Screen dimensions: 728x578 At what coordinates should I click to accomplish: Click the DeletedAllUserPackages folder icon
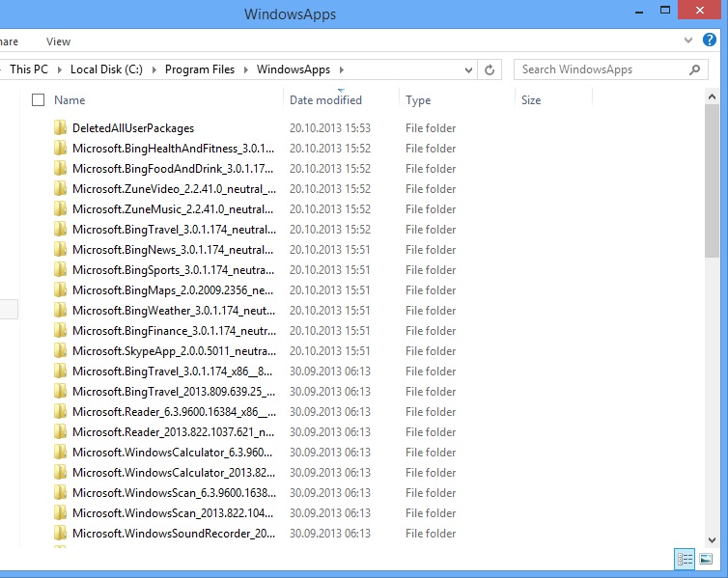pyautogui.click(x=60, y=127)
